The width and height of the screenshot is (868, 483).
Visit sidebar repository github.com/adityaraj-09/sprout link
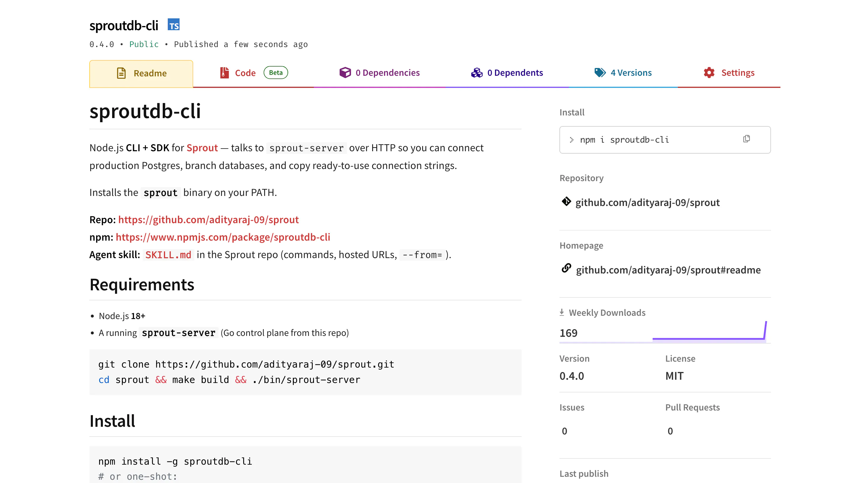pyautogui.click(x=647, y=202)
